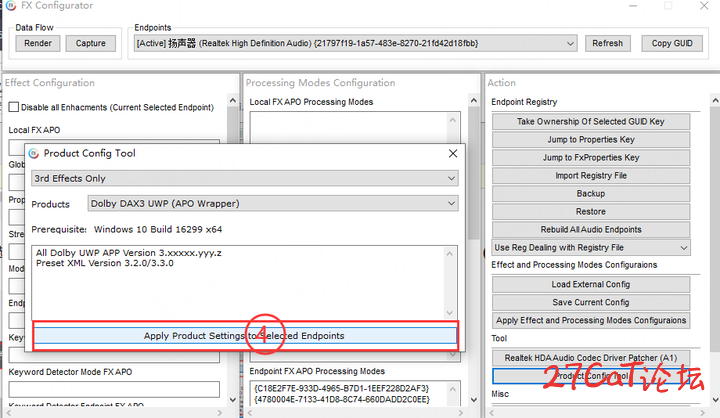Click scroll-up arrow of Processing Modes panel
This screenshot has width=720, height=418.
pyautogui.click(x=474, y=100)
